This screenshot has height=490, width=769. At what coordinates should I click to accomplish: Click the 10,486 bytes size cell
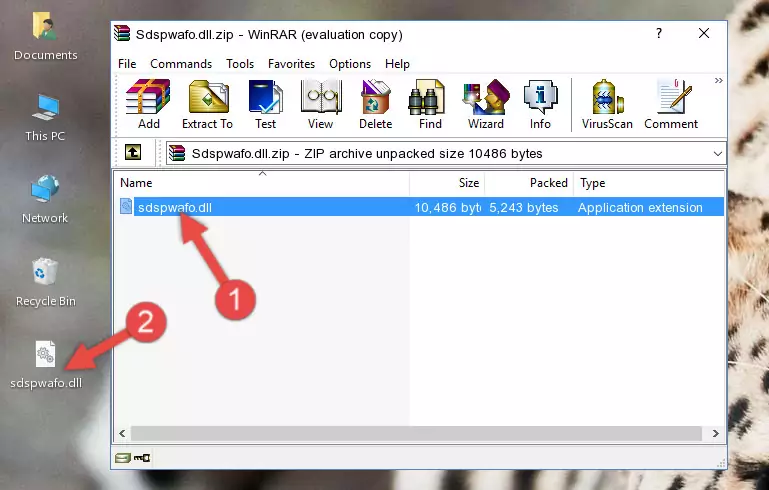click(x=447, y=207)
